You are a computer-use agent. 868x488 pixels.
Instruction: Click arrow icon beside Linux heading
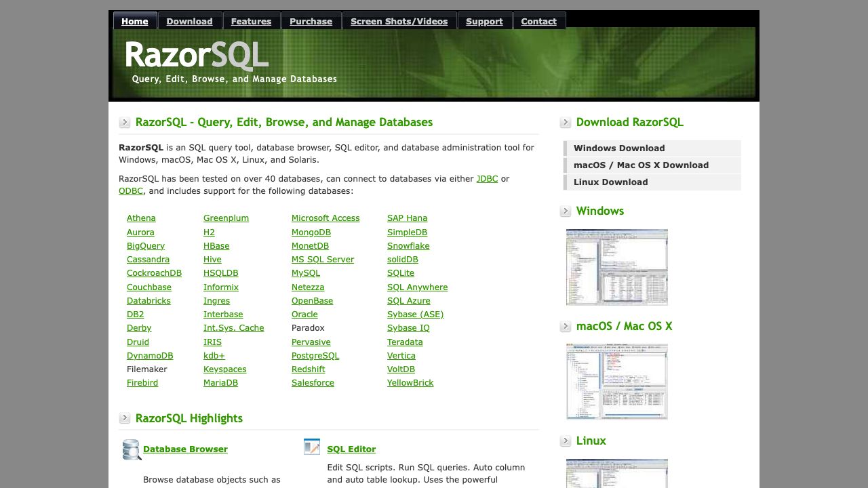click(x=566, y=441)
